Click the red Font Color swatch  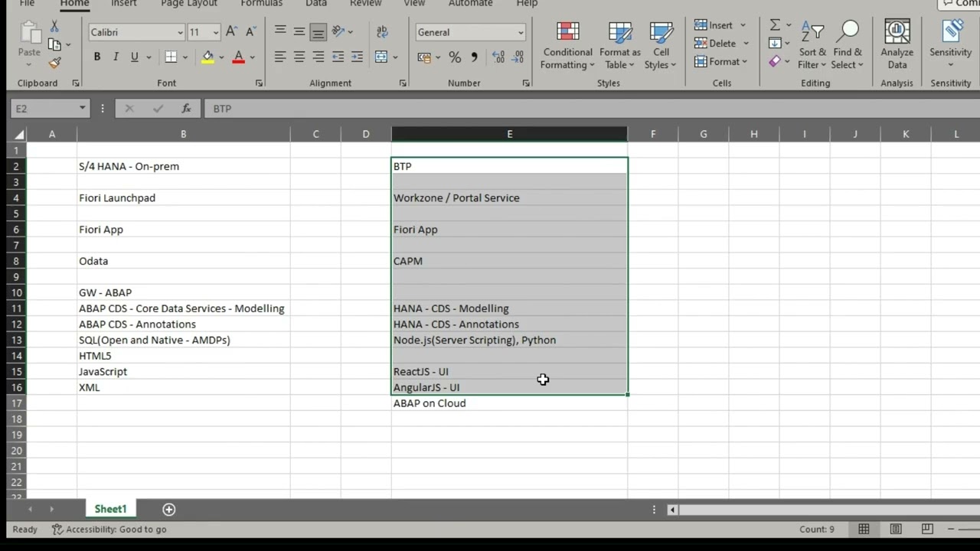[x=238, y=57]
